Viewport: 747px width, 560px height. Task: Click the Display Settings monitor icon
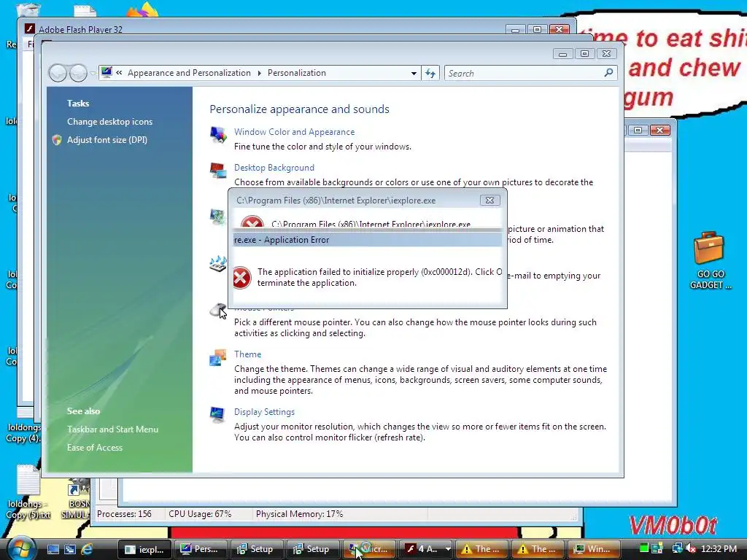coord(218,415)
